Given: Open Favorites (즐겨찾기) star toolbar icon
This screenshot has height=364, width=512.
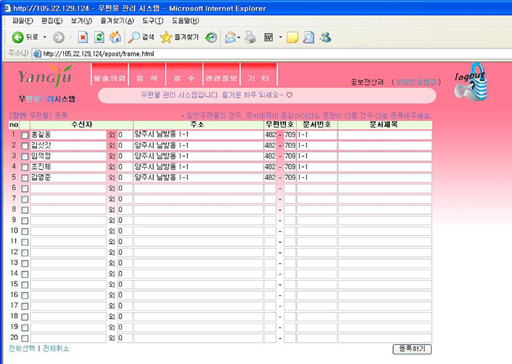Looking at the screenshot, I should pyautogui.click(x=166, y=37).
